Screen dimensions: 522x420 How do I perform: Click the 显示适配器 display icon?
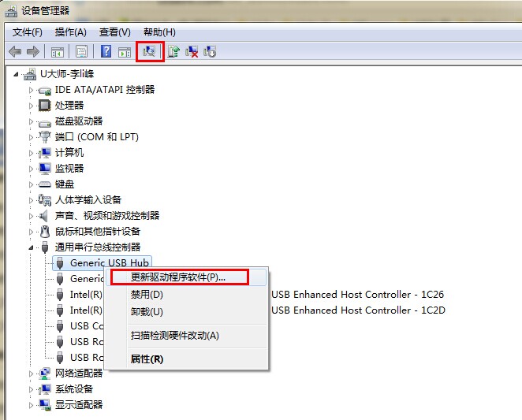click(x=45, y=405)
